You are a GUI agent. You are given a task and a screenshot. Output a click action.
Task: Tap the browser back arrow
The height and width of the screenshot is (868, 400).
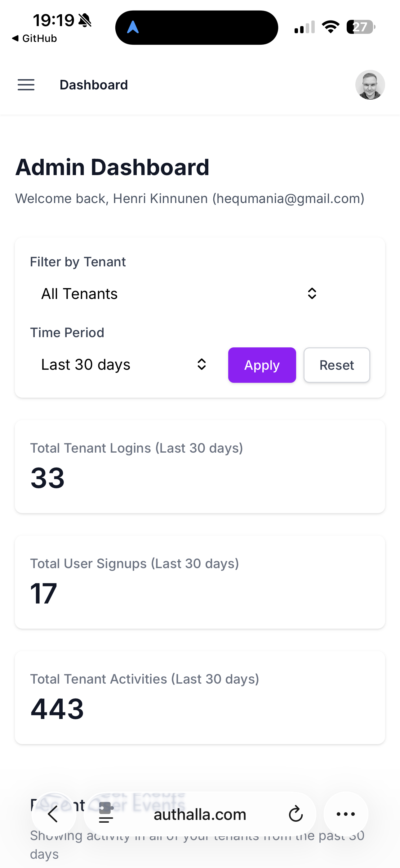coord(53,814)
